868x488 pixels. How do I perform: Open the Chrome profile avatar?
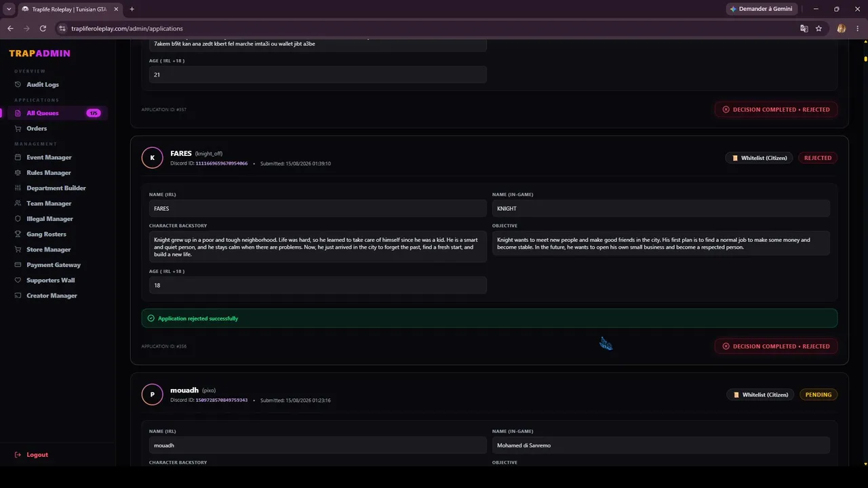coord(842,28)
